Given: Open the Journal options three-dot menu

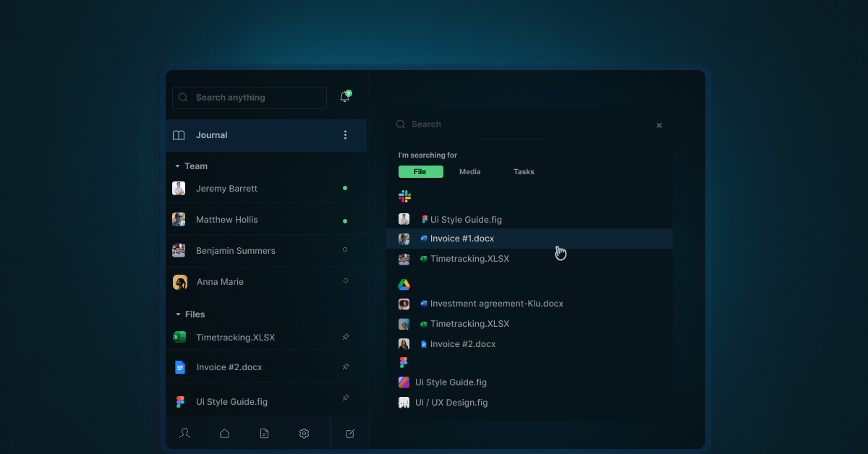Looking at the screenshot, I should 345,135.
